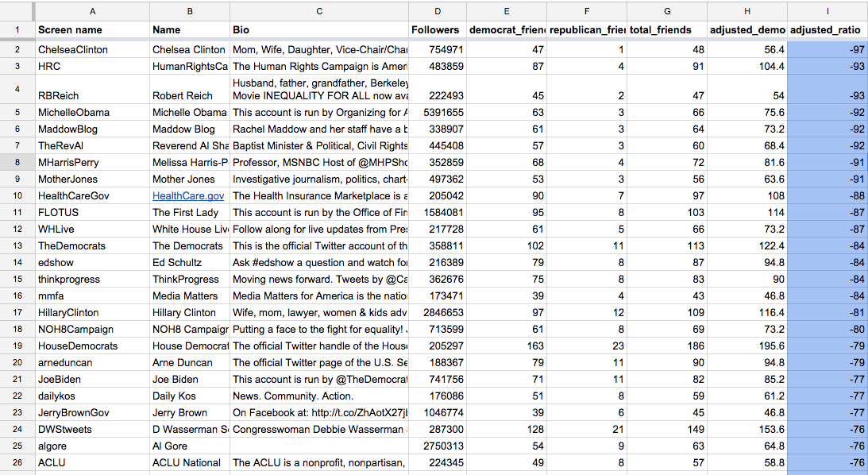Select the DWStweets screen name cell
The height and width of the screenshot is (475, 868).
[92, 430]
